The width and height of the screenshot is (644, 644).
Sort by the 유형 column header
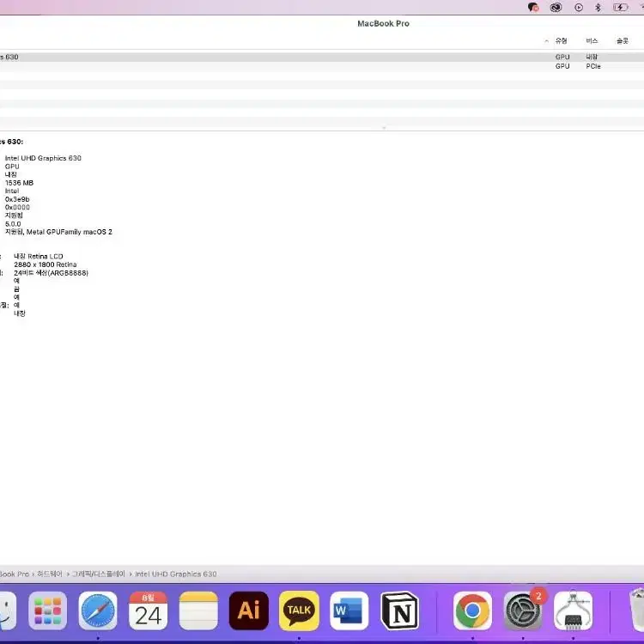[561, 40]
